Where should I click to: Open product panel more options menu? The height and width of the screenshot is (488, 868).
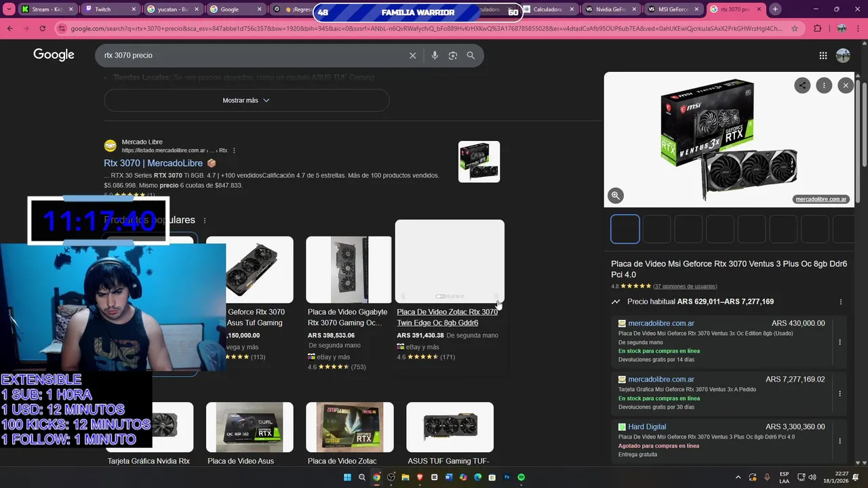pos(824,85)
